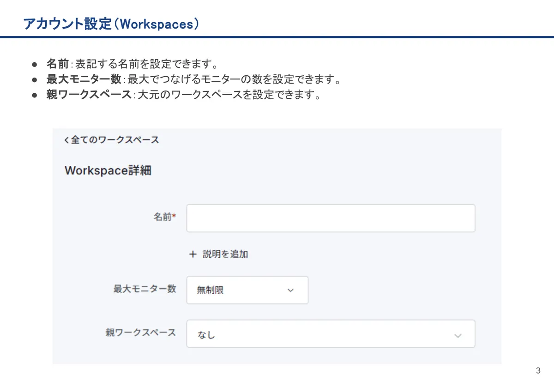554x392 pixels.
Task: Click bullet text 大元のワークスペースを設定できます
Action: pos(229,95)
